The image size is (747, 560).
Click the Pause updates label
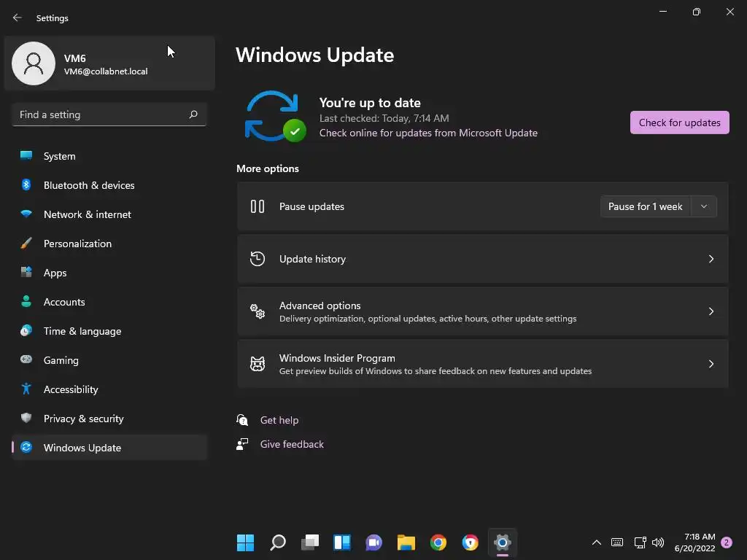[x=311, y=206]
